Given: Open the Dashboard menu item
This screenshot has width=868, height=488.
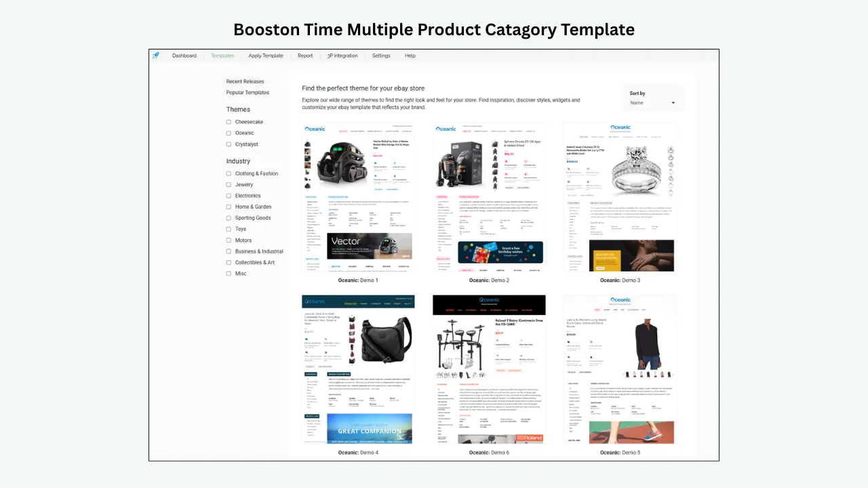Looking at the screenshot, I should point(184,56).
